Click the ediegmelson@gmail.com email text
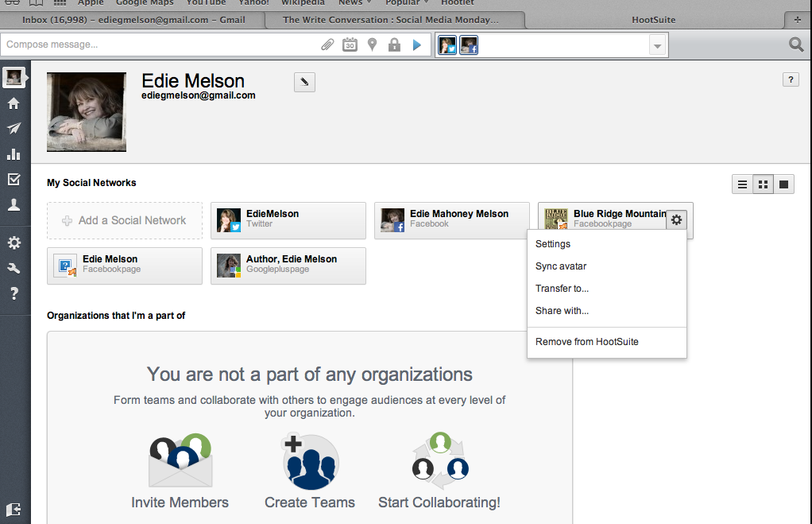 pyautogui.click(x=199, y=95)
